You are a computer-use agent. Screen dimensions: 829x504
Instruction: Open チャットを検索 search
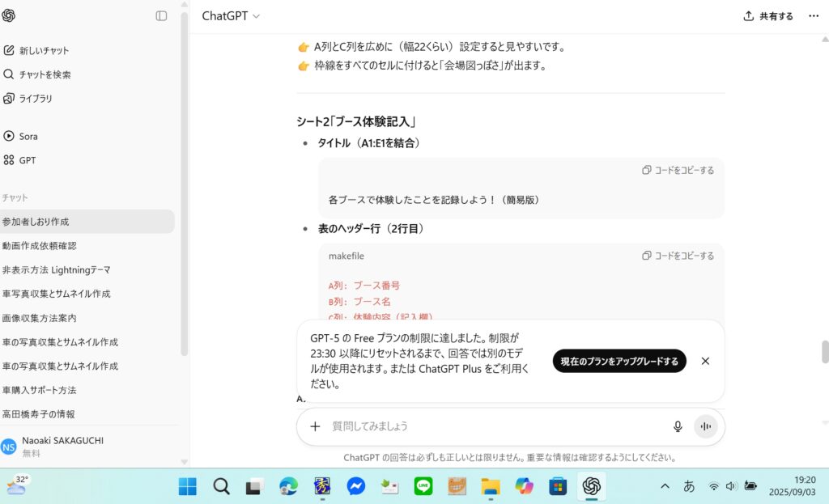click(37, 74)
